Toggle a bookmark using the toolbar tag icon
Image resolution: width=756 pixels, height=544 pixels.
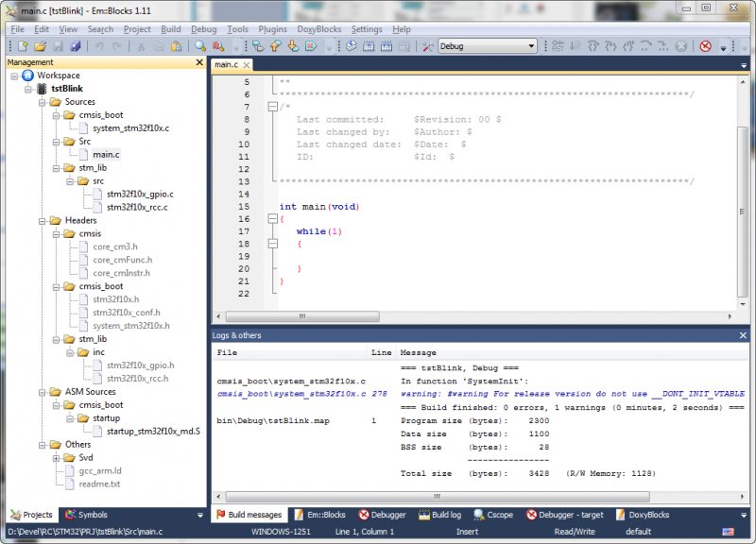[258, 46]
